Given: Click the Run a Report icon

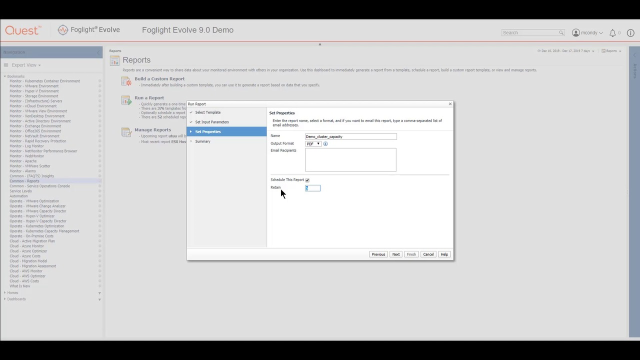Looking at the screenshot, I should (x=126, y=100).
